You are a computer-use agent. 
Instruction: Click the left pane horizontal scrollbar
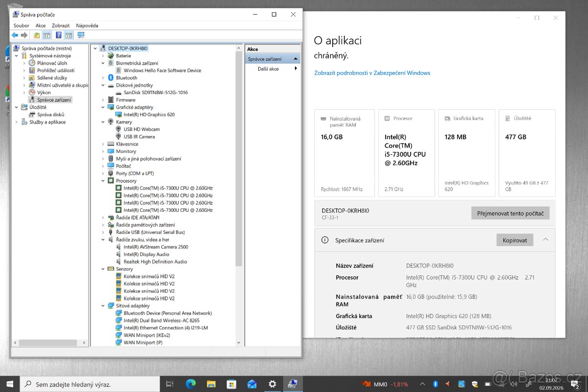[x=49, y=343]
